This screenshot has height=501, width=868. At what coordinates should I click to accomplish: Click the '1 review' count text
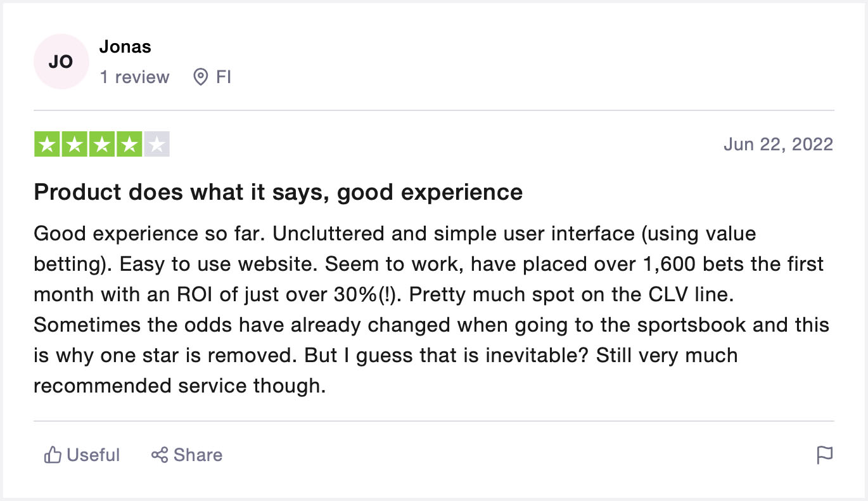pos(134,77)
